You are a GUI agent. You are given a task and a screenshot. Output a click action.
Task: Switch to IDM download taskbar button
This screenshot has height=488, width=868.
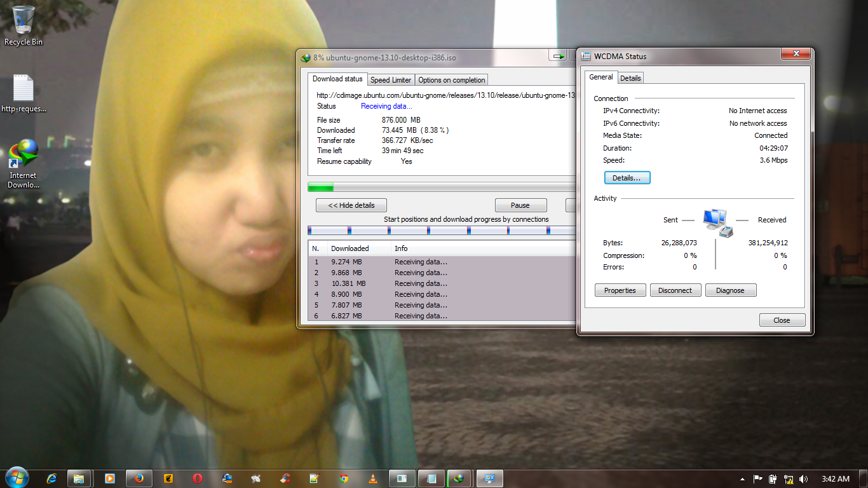(460, 478)
